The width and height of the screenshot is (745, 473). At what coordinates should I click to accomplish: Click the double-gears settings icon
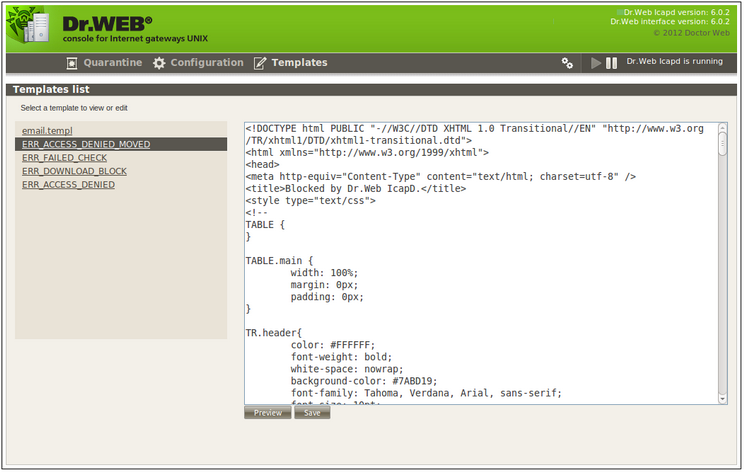pos(567,63)
